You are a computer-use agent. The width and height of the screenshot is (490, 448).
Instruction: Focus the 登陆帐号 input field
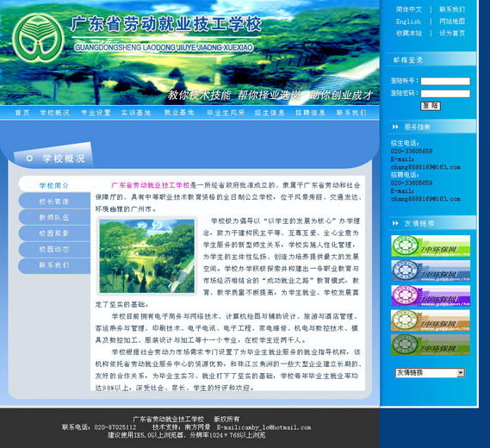[445, 81]
